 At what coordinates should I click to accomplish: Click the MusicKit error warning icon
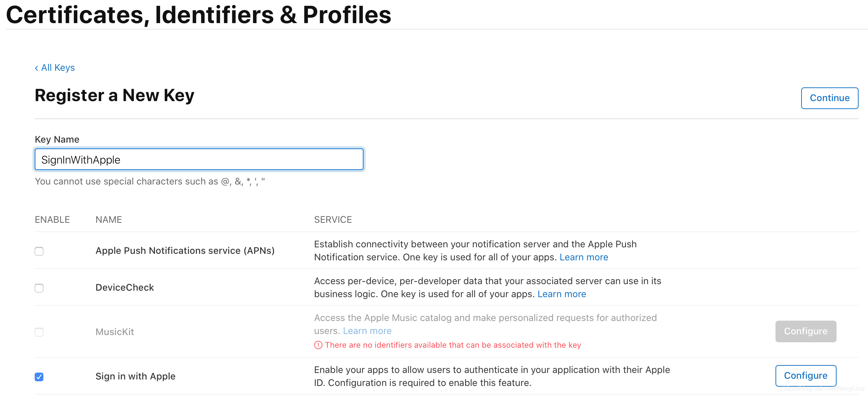[x=318, y=345]
